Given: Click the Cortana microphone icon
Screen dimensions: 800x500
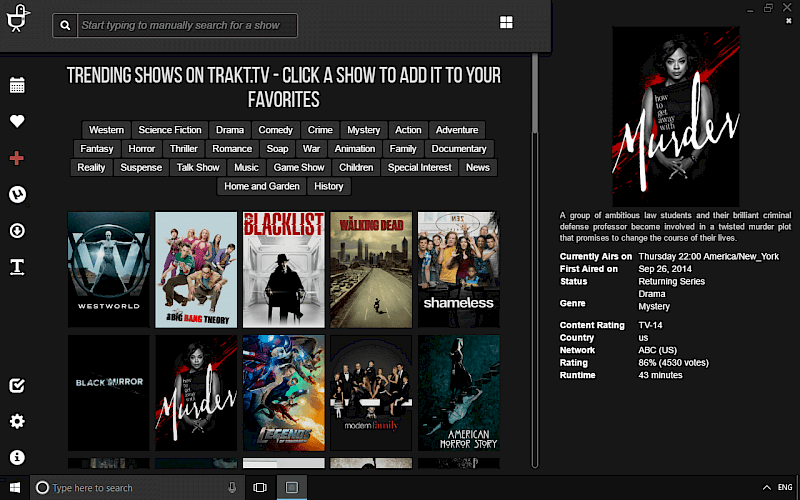Looking at the screenshot, I should (x=232, y=488).
